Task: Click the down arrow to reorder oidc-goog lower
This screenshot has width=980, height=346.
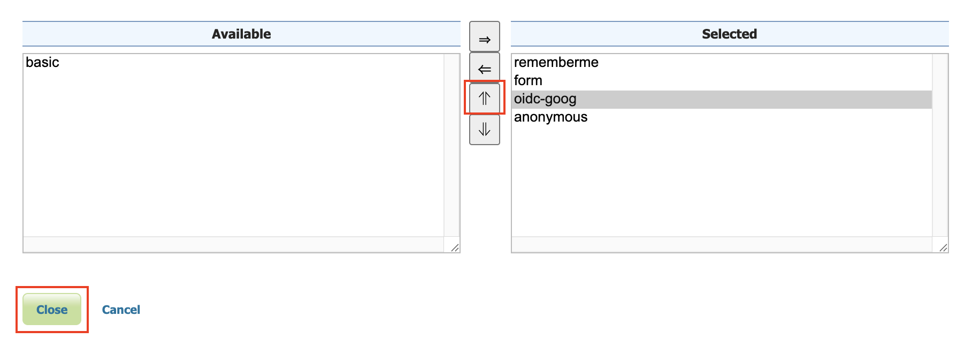Action: click(484, 129)
